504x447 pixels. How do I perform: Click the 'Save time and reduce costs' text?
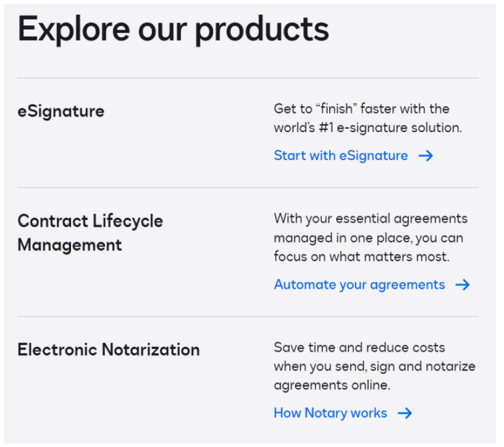coord(359,348)
